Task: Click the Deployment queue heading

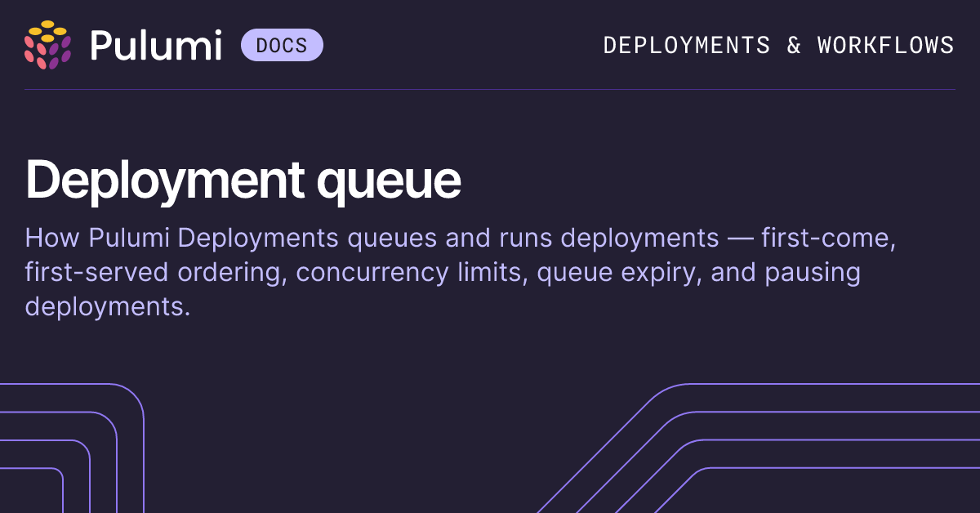Action: point(243,180)
